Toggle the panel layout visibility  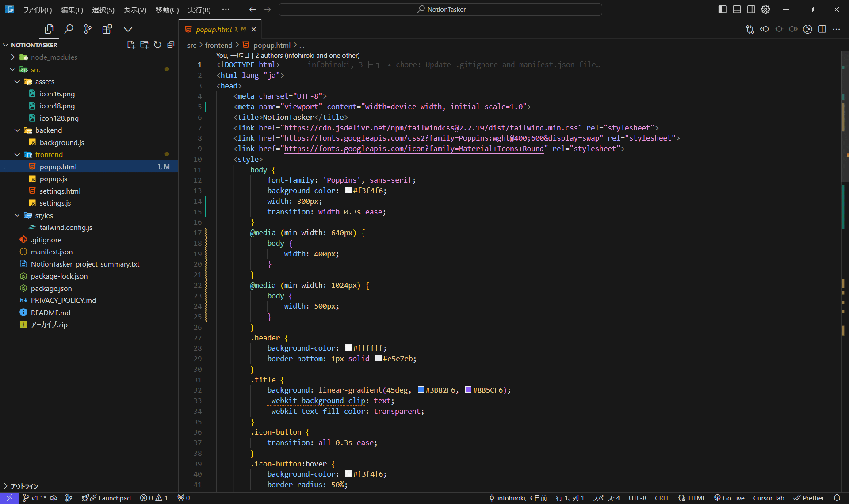[737, 9]
